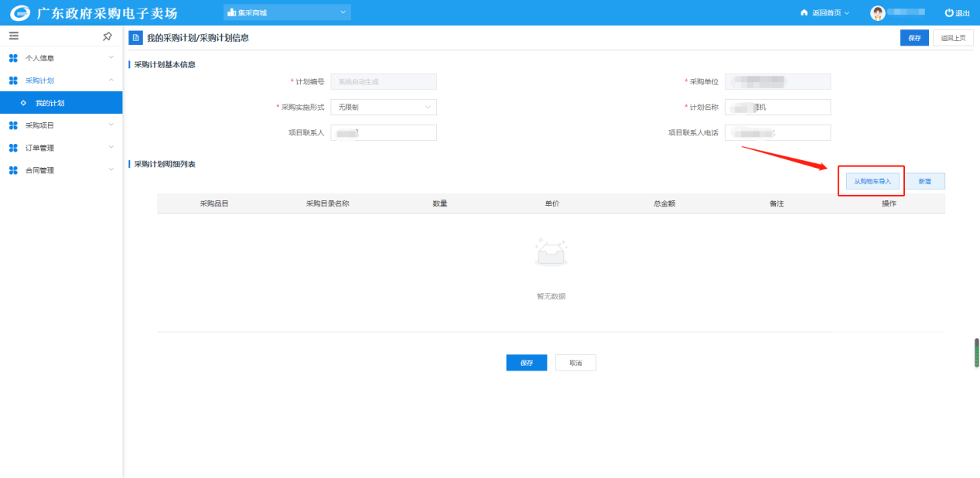Viewport: 980px width, 478px height.
Task: Click the 返回首页 home icon
Action: click(804, 13)
